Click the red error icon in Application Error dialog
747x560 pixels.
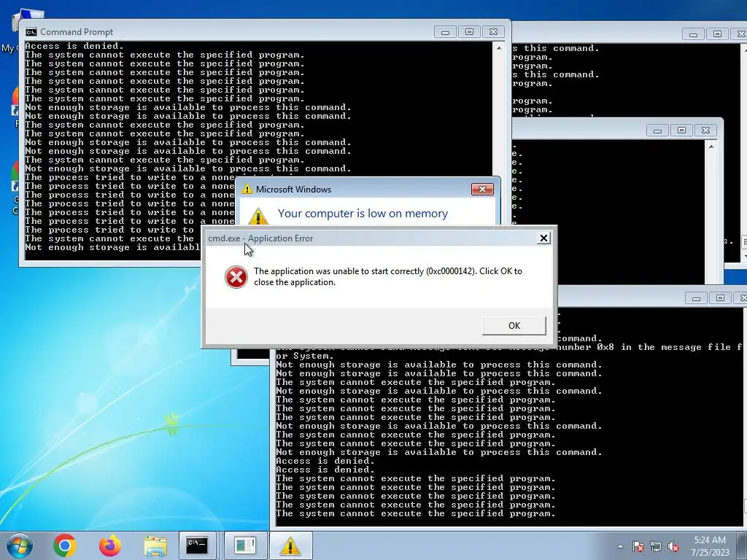pyautogui.click(x=236, y=277)
